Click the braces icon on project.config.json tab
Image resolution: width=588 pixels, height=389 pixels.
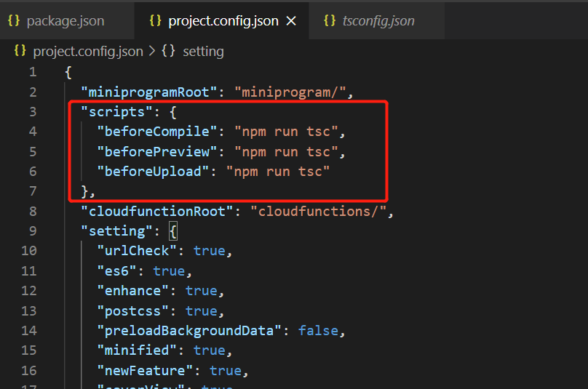click(x=155, y=20)
